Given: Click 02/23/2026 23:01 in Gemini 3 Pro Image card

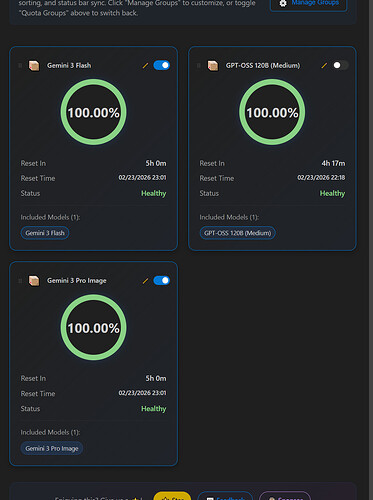Looking at the screenshot, I should coord(142,393).
